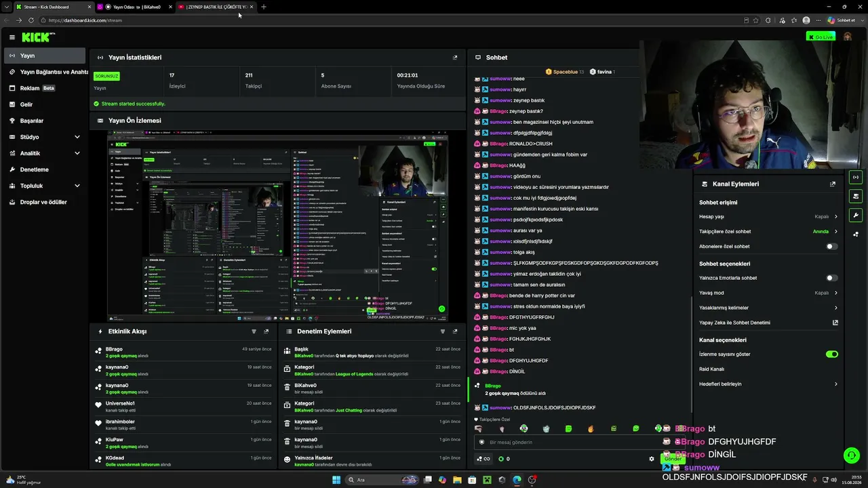This screenshot has height=488, width=868.
Task: Open Yayın Bağlantısı ve Anahtarı page
Action: (x=45, y=72)
